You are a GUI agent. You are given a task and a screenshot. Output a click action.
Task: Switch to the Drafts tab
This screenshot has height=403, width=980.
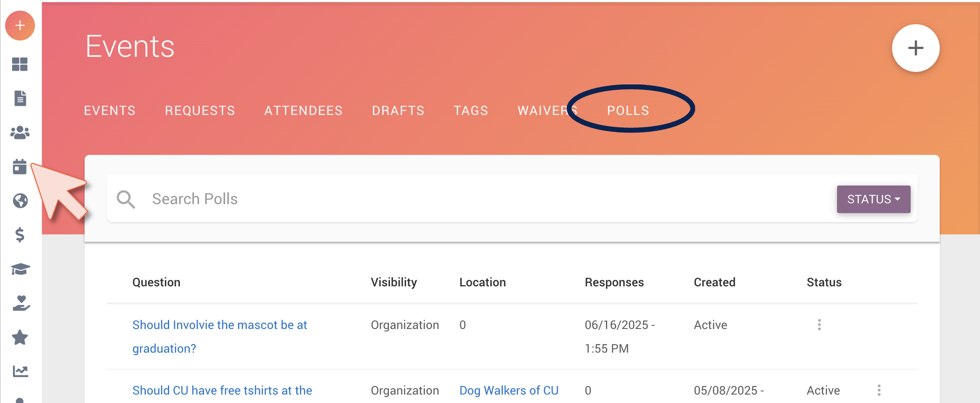pyautogui.click(x=398, y=110)
